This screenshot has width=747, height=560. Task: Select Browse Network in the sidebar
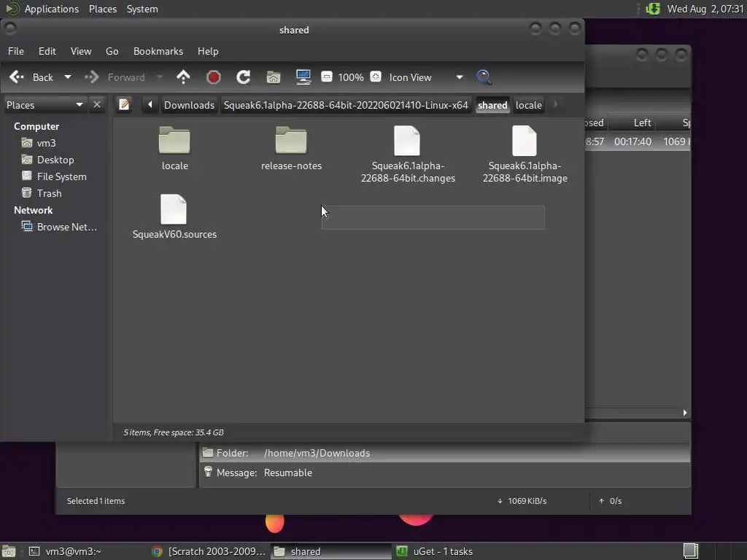66,227
